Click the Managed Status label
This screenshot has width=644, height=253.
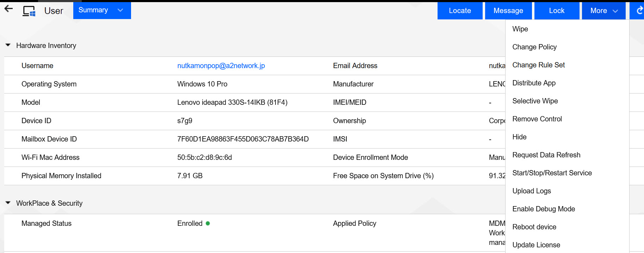46,223
